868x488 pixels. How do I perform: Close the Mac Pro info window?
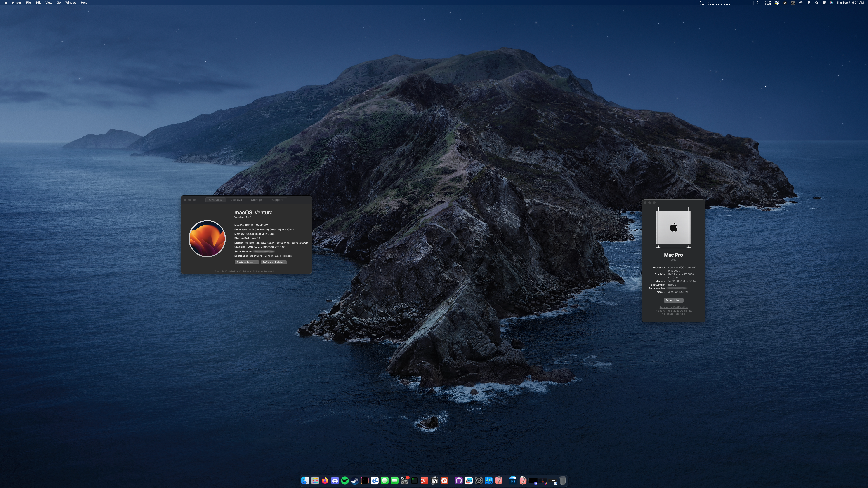645,203
